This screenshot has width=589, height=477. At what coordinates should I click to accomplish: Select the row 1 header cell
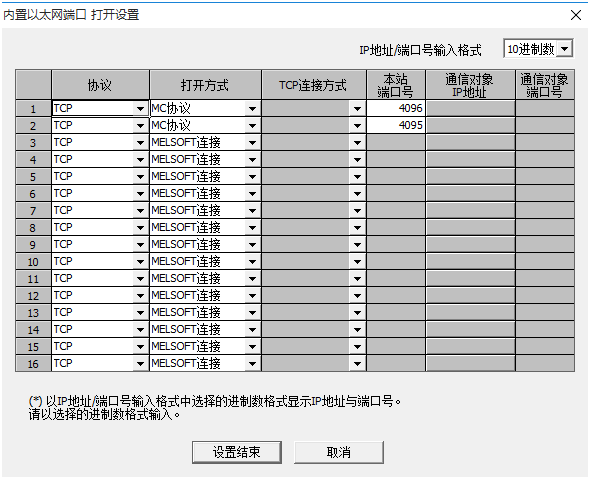coord(33,109)
